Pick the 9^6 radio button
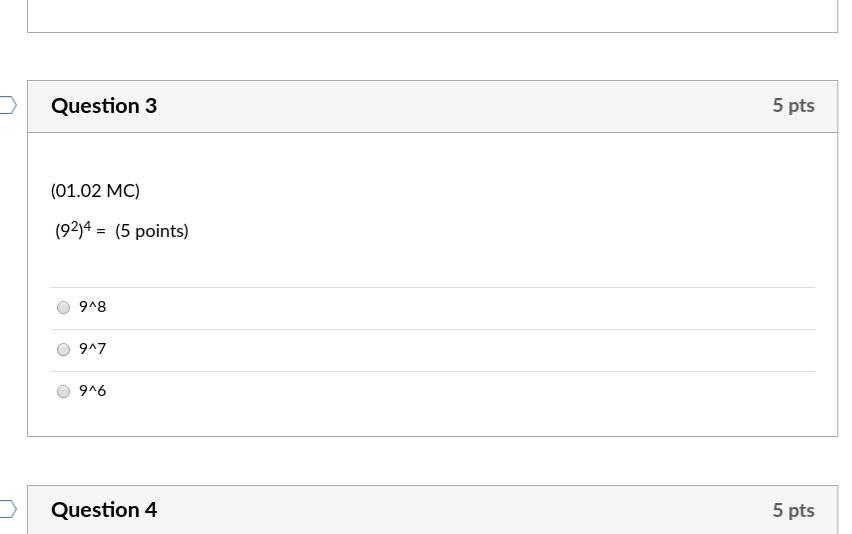Viewport: 852px width, 534px height. 64,391
